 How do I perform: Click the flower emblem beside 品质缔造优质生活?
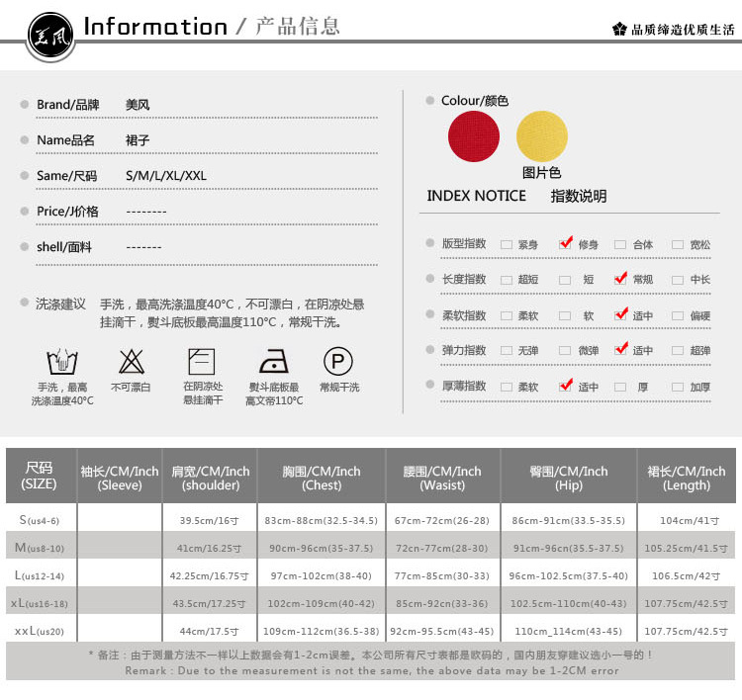point(619,30)
